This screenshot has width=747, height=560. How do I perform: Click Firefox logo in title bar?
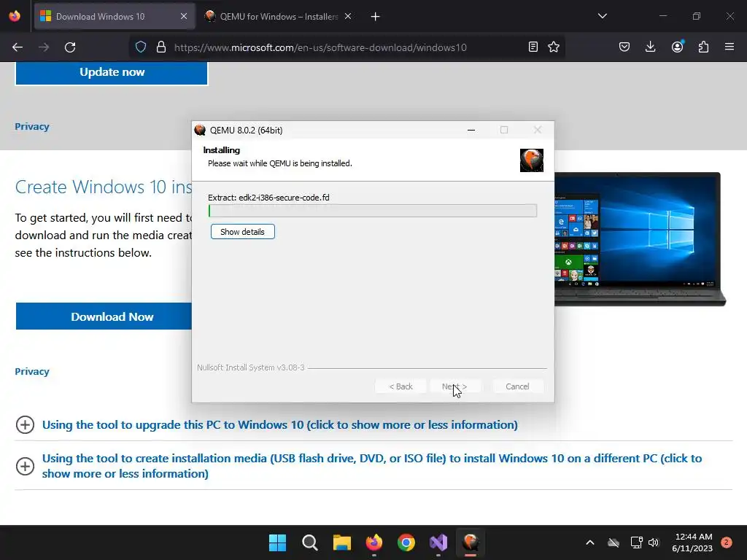click(15, 16)
